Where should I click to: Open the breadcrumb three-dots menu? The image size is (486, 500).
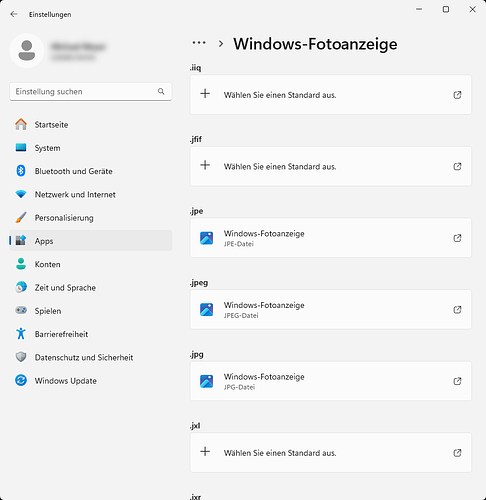coord(199,43)
